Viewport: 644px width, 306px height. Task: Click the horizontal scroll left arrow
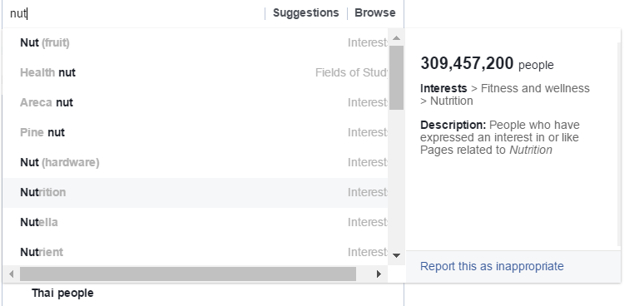[12, 274]
